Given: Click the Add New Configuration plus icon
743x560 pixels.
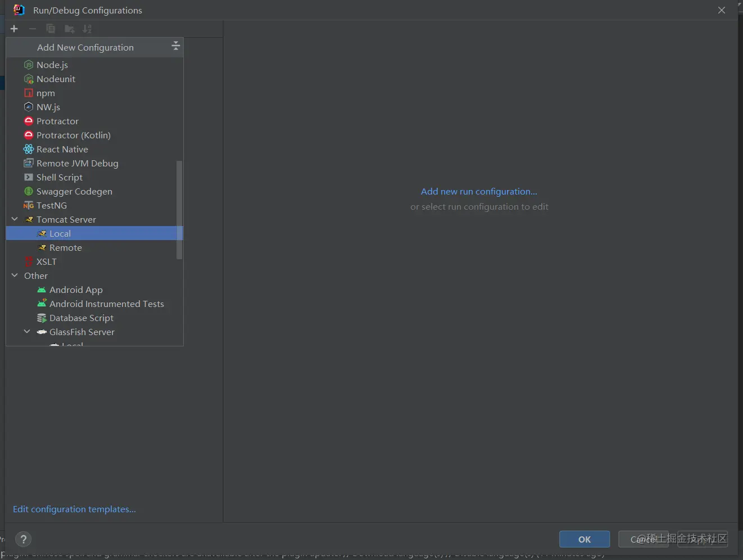Looking at the screenshot, I should (x=14, y=29).
